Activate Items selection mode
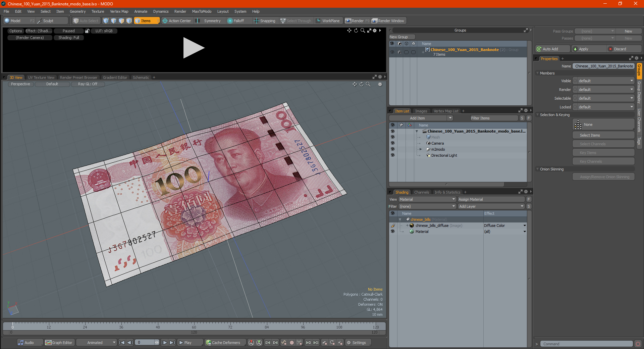 [x=147, y=21]
